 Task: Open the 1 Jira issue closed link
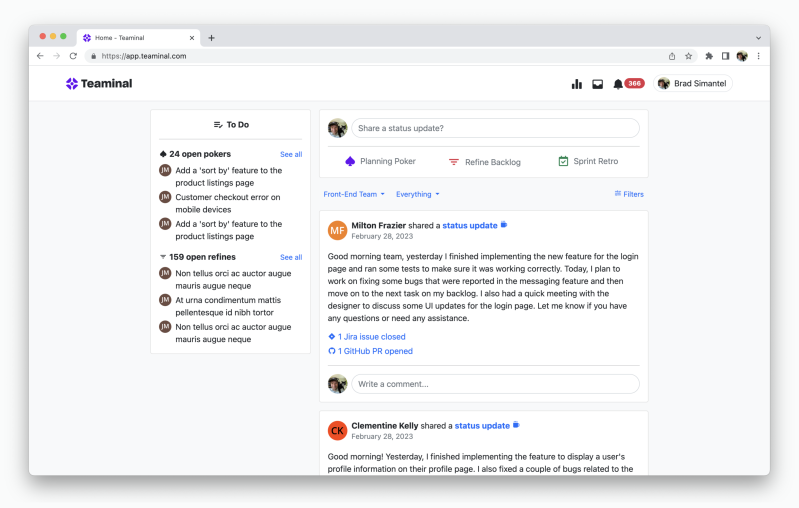pyautogui.click(x=367, y=337)
